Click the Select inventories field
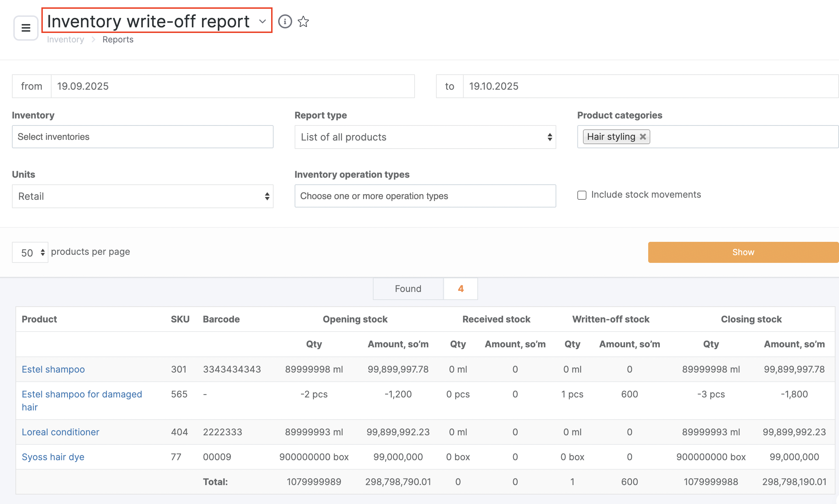839x504 pixels. click(x=142, y=137)
